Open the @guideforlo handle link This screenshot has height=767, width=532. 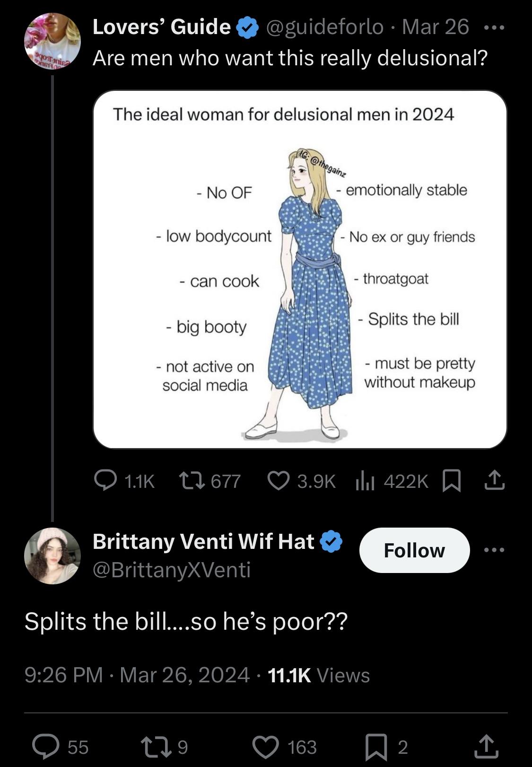[325, 27]
